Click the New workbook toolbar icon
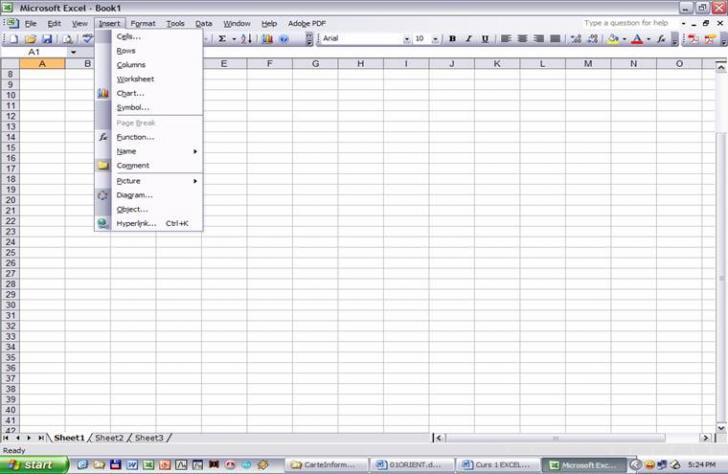Viewport: 728px width, 474px height. [x=14, y=39]
